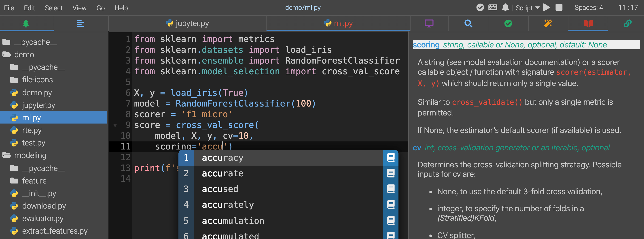Open the Select menu

coord(53,8)
